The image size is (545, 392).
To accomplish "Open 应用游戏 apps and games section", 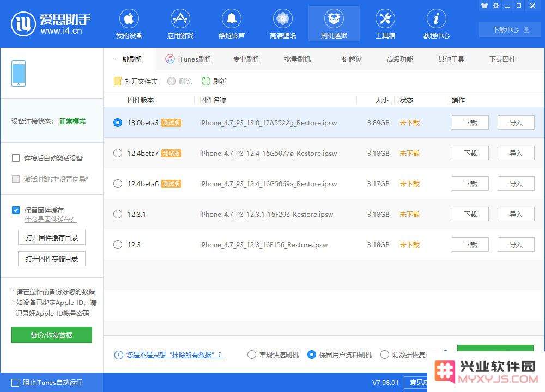I will pyautogui.click(x=180, y=23).
